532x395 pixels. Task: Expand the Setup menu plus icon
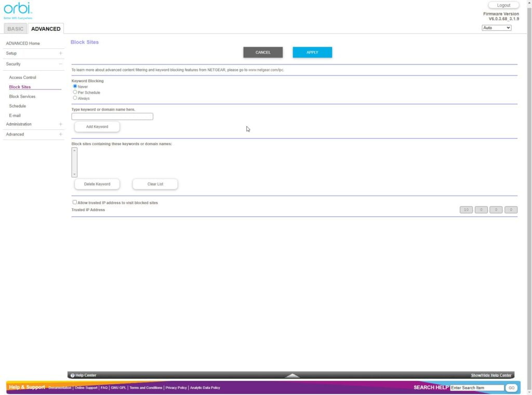(x=60, y=53)
